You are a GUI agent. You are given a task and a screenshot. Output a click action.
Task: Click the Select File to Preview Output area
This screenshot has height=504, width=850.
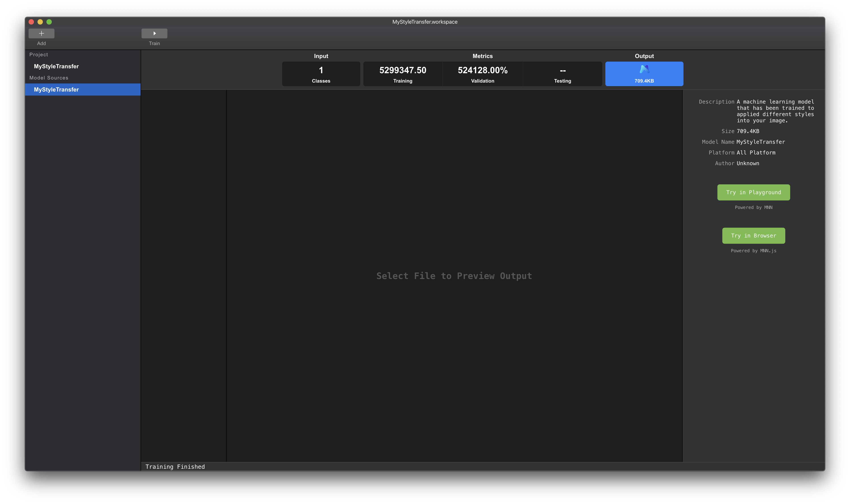[454, 276]
